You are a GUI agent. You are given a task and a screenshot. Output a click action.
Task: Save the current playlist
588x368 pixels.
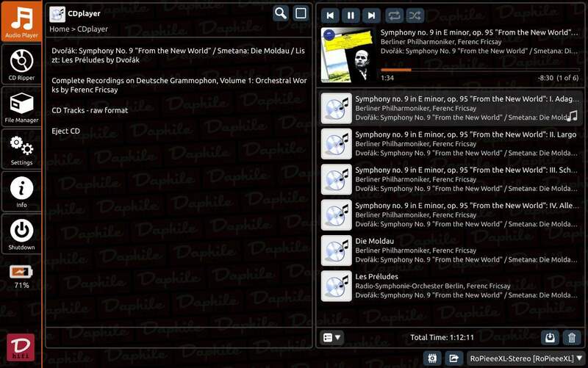[x=549, y=337]
